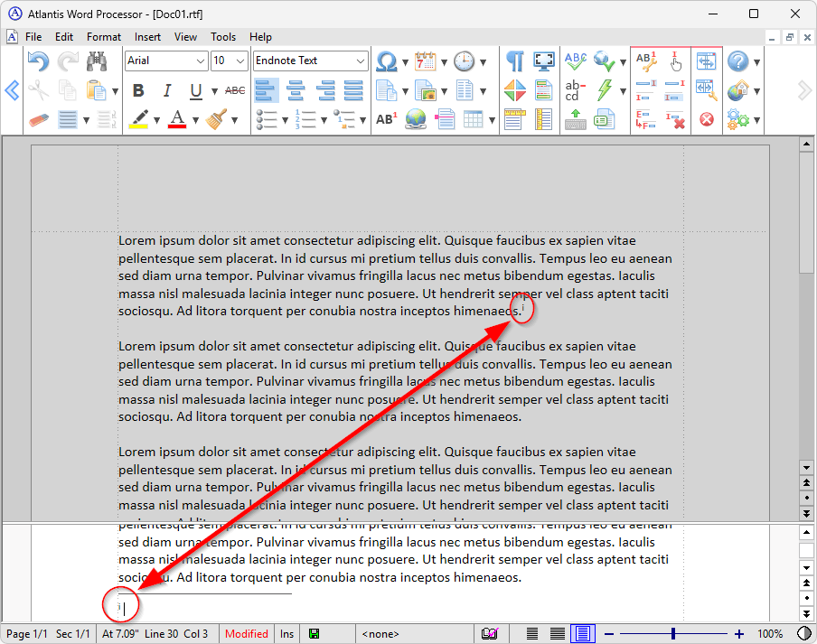
Task: Expand the font color dropdown arrow
Action: tap(195, 120)
